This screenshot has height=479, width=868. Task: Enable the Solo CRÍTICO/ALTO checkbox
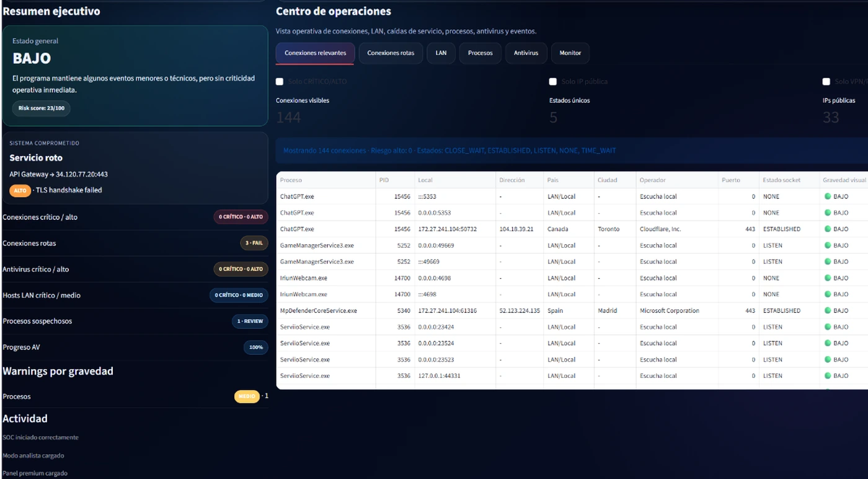(280, 82)
